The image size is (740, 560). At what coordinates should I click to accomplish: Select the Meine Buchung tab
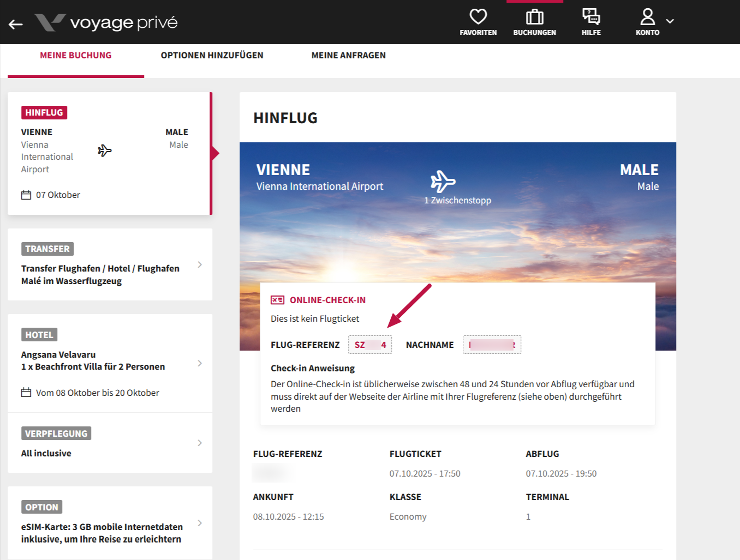pyautogui.click(x=76, y=56)
